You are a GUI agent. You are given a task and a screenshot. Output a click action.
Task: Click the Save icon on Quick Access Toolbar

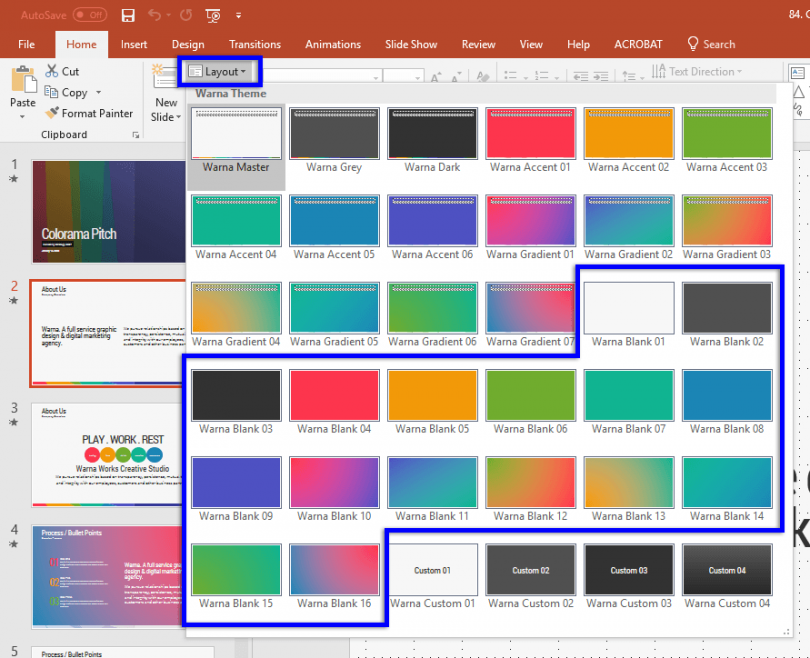tap(128, 14)
